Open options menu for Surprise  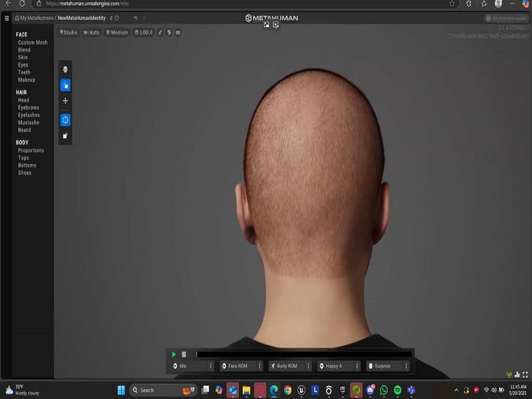coord(406,366)
